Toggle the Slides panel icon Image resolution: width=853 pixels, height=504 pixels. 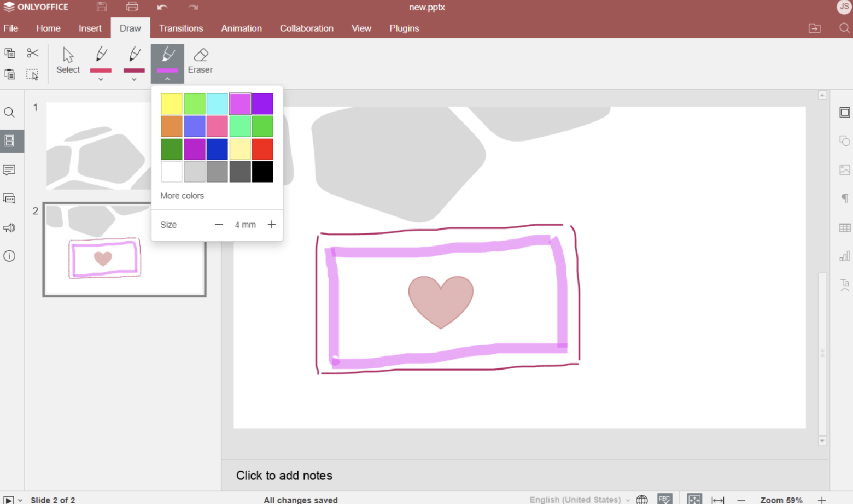tap(9, 141)
